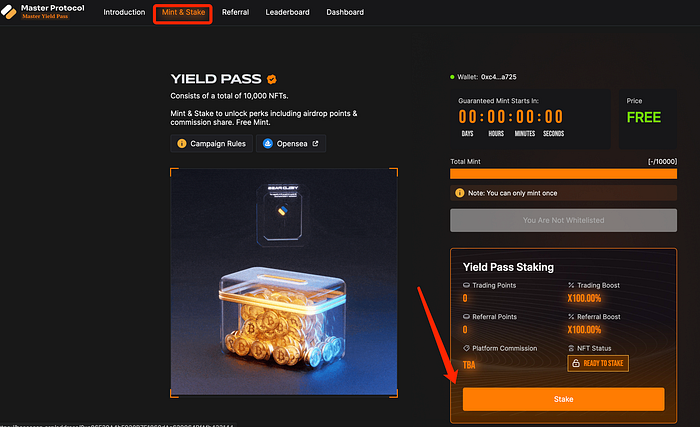
Task: Open the Campaign Rules button
Action: coord(212,143)
